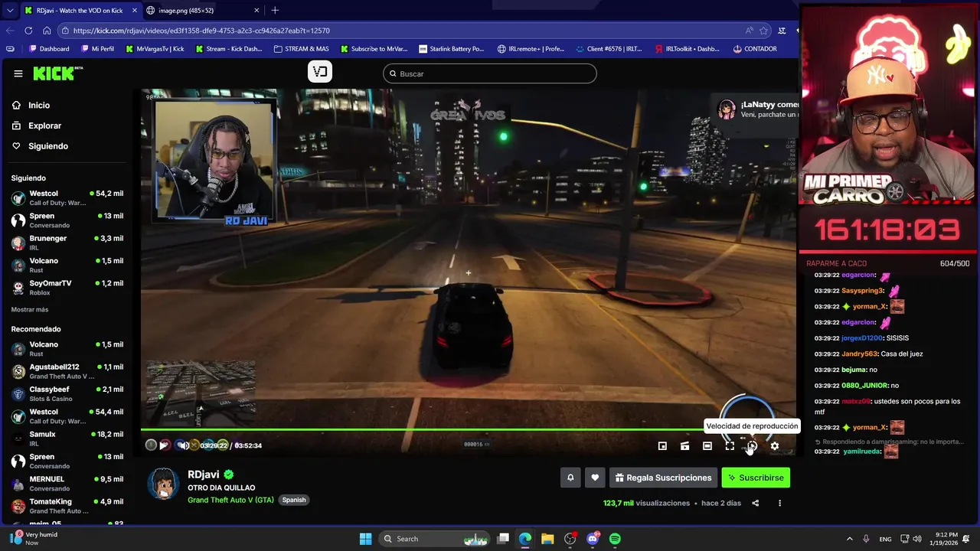980x551 pixels.
Task: Open CONTADOR bookmark
Action: (x=755, y=48)
